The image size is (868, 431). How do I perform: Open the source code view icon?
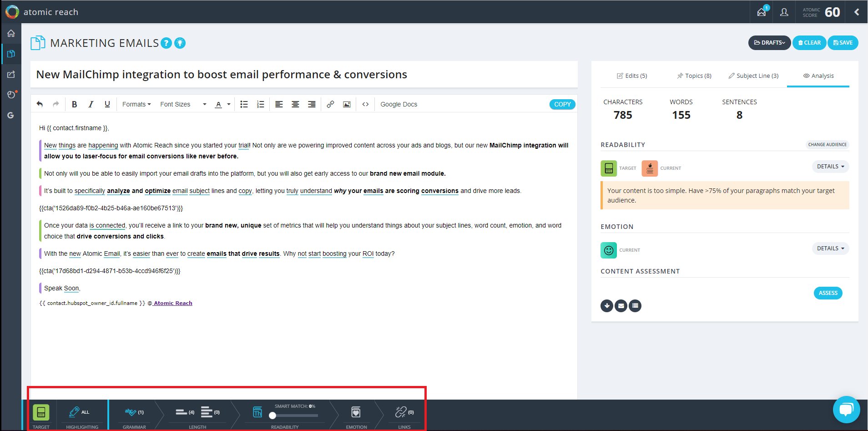(365, 104)
